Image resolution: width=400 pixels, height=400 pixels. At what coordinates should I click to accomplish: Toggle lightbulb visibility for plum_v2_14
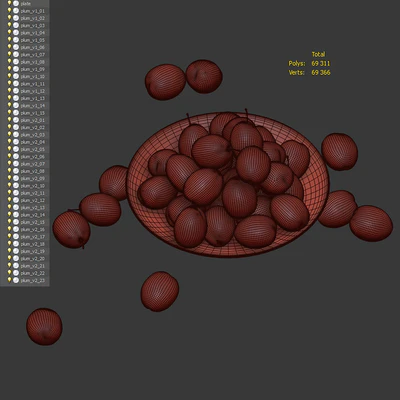9,214
